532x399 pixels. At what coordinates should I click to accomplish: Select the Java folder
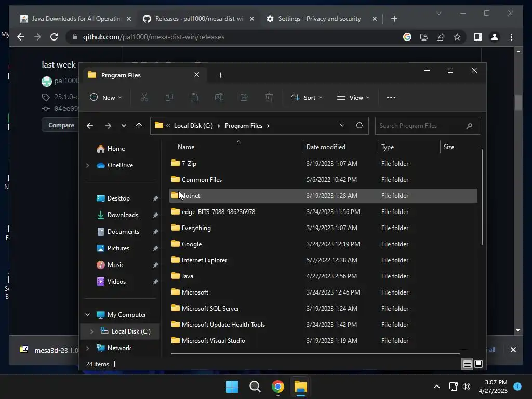(x=323, y=276)
